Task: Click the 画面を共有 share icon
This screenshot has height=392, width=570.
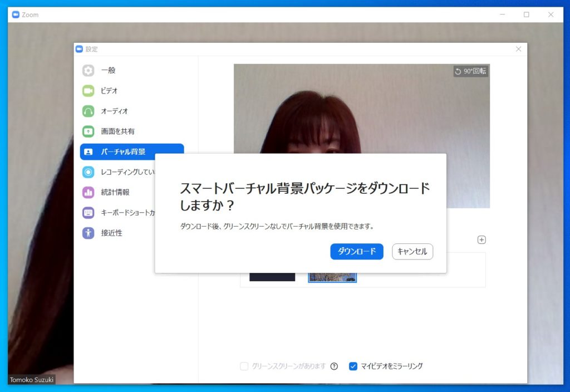Action: point(89,131)
